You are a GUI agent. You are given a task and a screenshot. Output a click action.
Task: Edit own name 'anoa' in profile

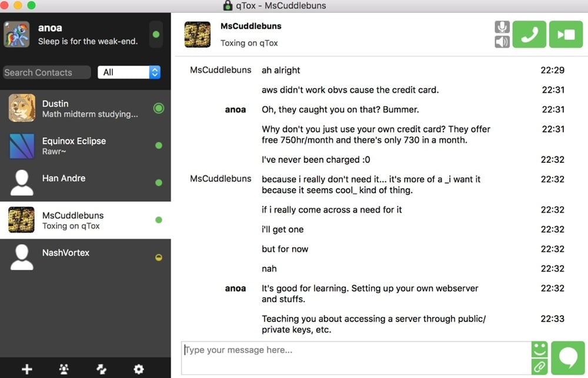coord(50,28)
